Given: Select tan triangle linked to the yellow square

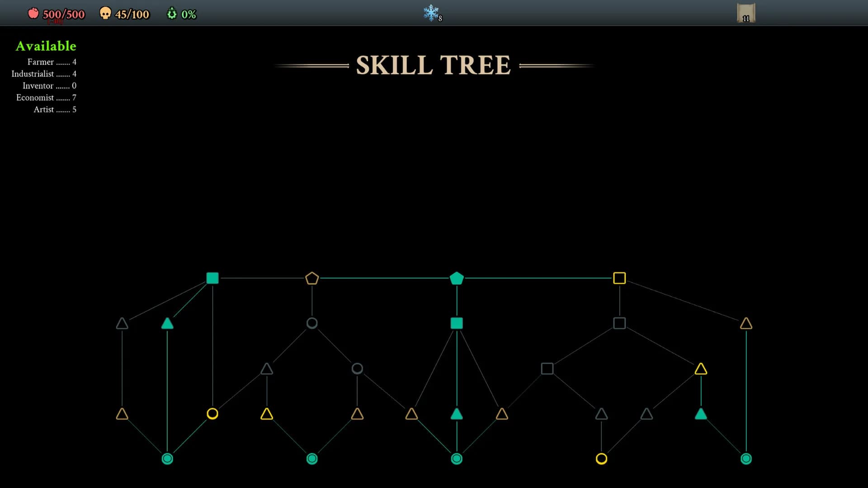Looking at the screenshot, I should pos(746,324).
